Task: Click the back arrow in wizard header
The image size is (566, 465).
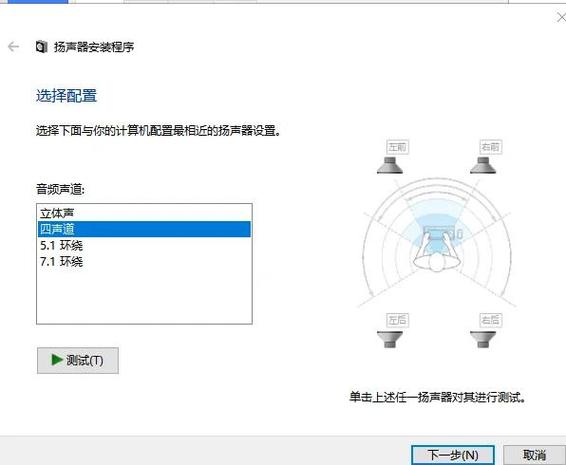Action: (x=13, y=47)
